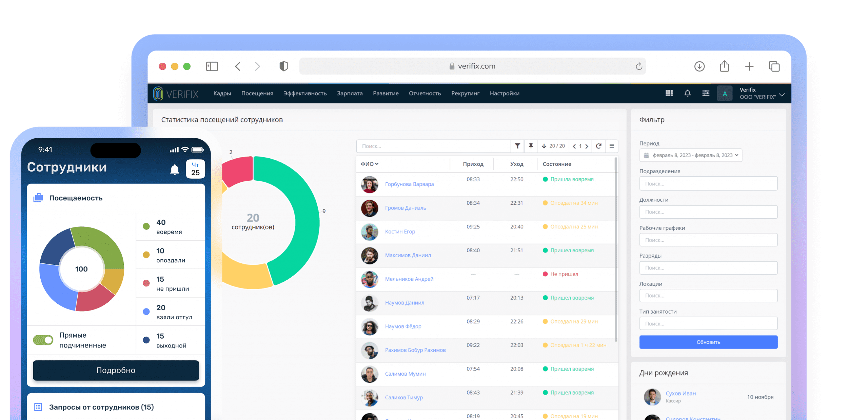Open Сухов Иван birthday link
The width and height of the screenshot is (868, 420).
coord(680,393)
